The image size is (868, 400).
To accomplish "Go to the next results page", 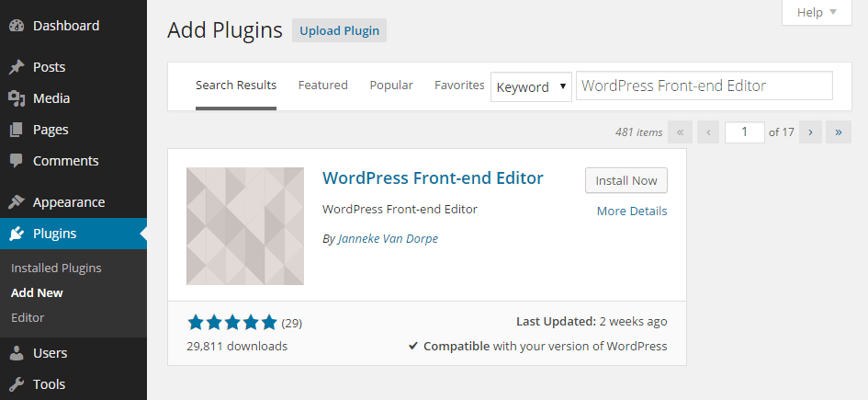I will (x=810, y=132).
